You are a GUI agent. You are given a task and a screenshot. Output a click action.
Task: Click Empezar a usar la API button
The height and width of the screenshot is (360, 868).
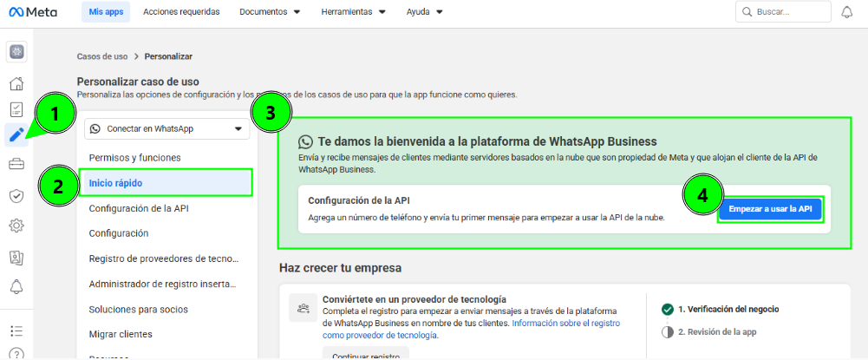(770, 209)
